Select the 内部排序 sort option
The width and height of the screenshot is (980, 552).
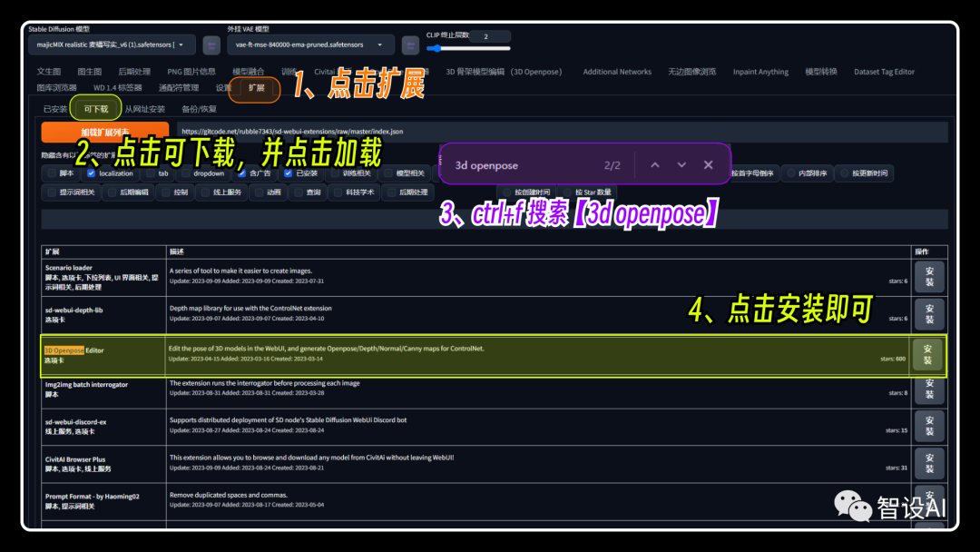(807, 173)
